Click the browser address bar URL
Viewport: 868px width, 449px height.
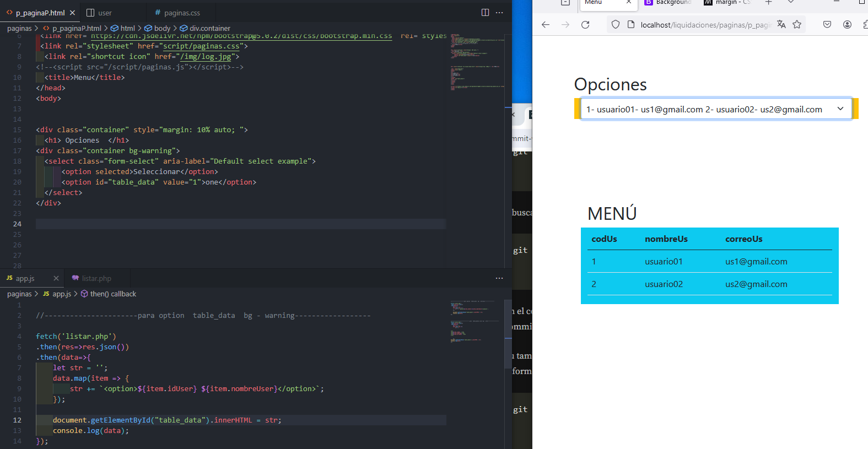click(x=705, y=25)
